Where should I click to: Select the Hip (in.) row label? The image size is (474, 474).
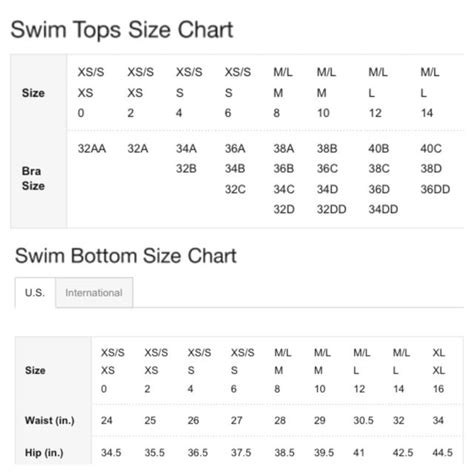(x=44, y=453)
